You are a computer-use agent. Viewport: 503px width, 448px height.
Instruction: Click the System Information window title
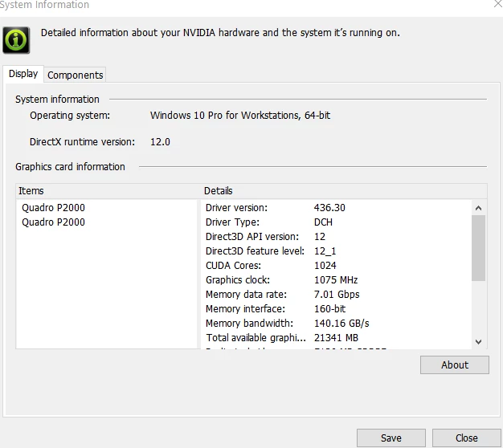coord(44,5)
